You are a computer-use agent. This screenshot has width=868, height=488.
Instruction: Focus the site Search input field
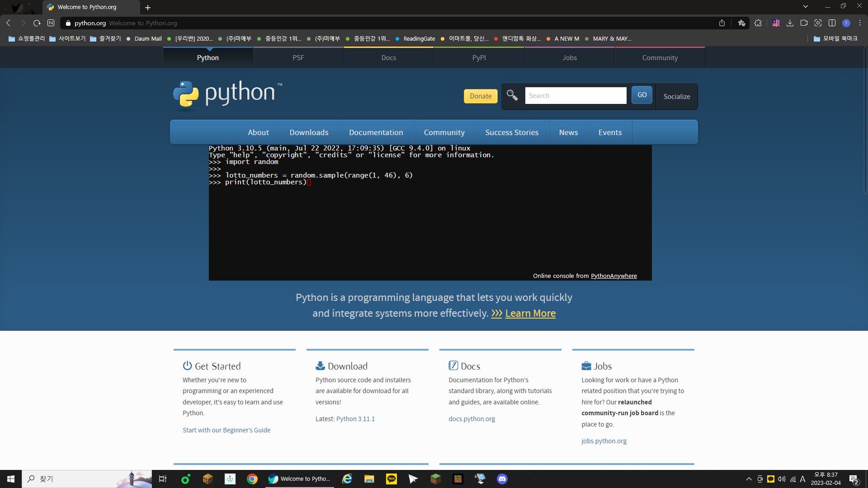(576, 95)
